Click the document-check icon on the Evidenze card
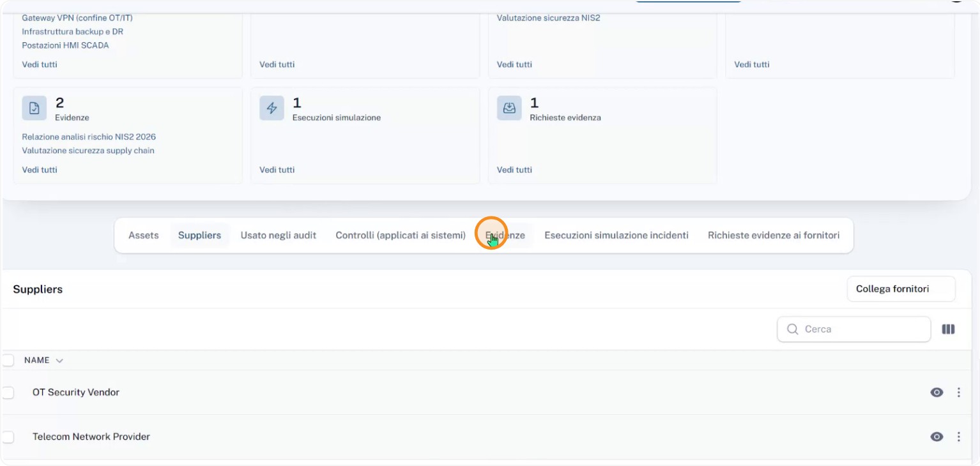Viewport: 980px width, 466px height. (34, 108)
